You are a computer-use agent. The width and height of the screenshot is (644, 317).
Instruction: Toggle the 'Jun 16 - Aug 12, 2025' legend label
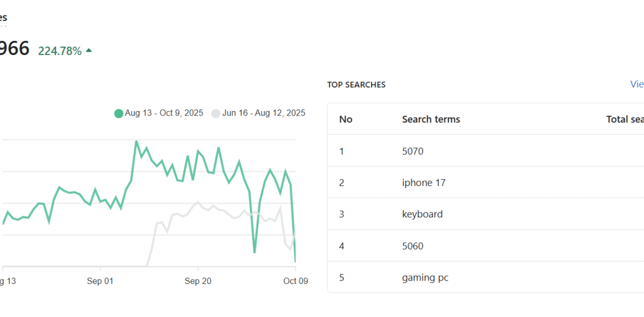coord(263,113)
